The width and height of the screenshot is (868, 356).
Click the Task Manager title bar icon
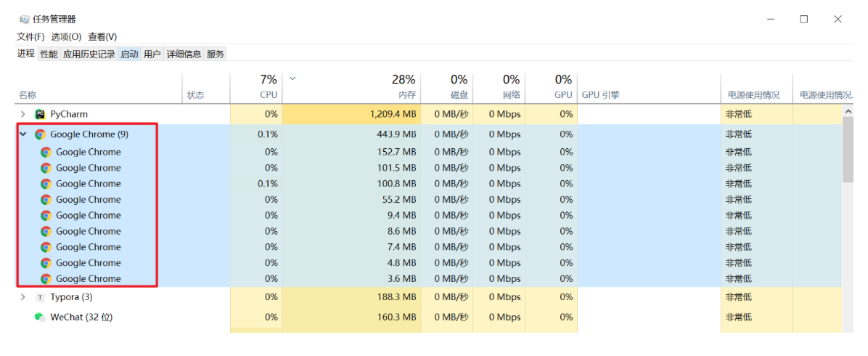24,19
